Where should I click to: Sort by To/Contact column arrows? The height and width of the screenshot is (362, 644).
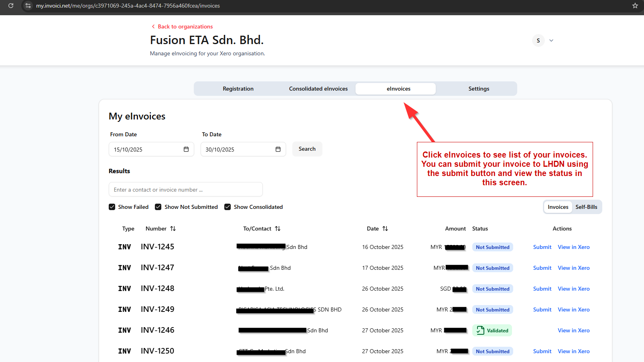pos(278,229)
